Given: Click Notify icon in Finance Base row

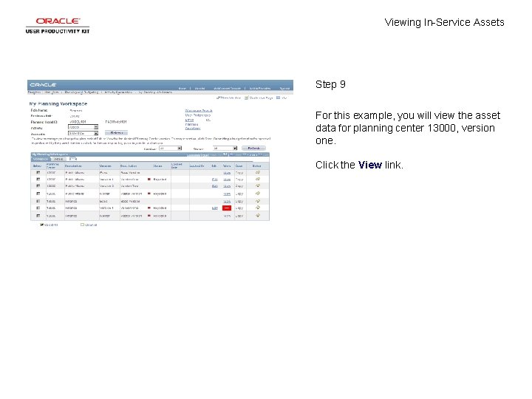Looking at the screenshot, I should pyautogui.click(x=258, y=201).
